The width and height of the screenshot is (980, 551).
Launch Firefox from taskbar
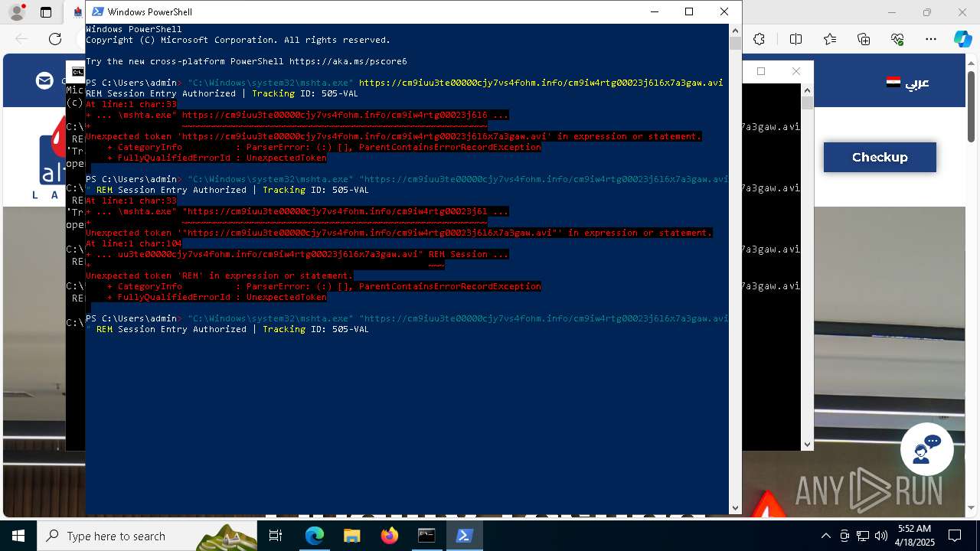click(389, 536)
